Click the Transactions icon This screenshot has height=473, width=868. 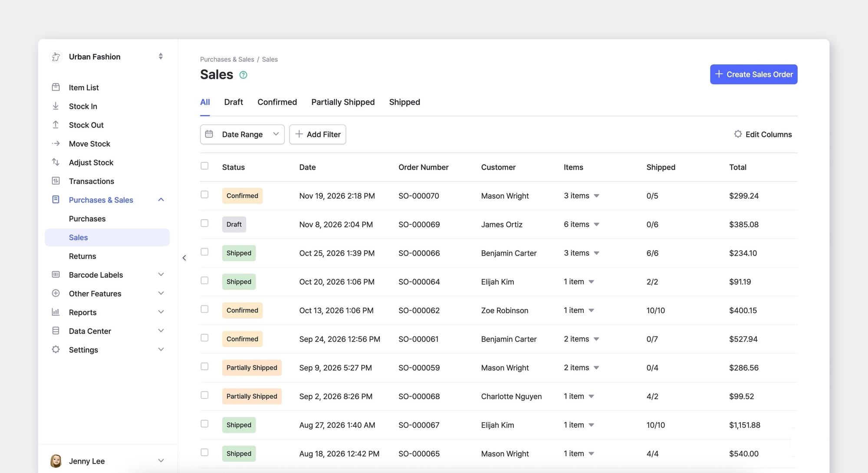(x=56, y=181)
